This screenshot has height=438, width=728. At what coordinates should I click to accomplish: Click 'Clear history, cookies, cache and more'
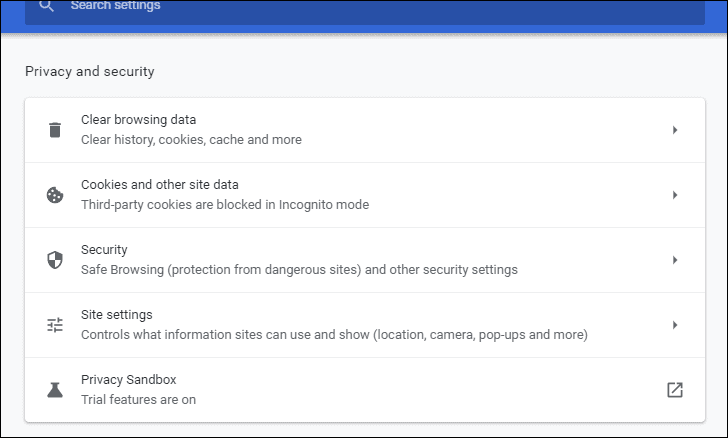point(191,140)
